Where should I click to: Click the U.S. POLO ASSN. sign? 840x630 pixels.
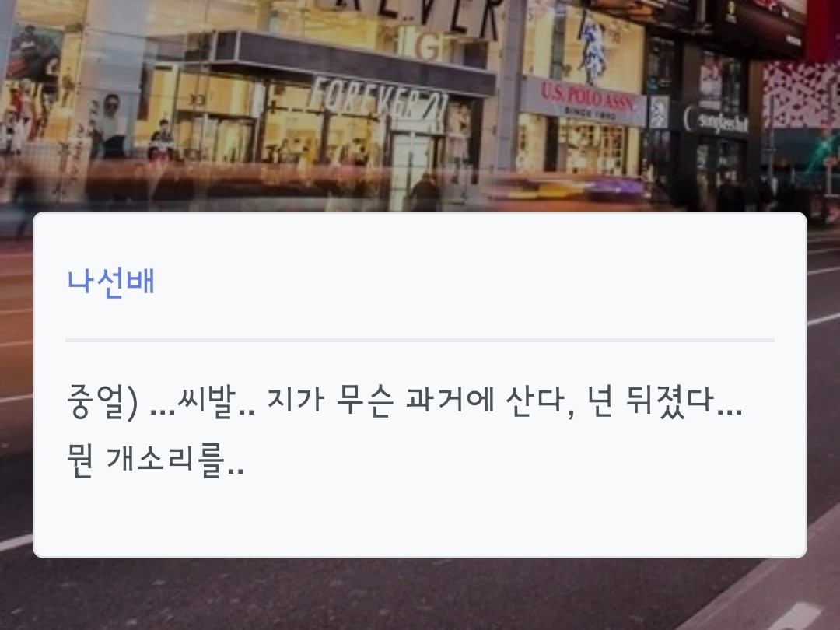[585, 99]
